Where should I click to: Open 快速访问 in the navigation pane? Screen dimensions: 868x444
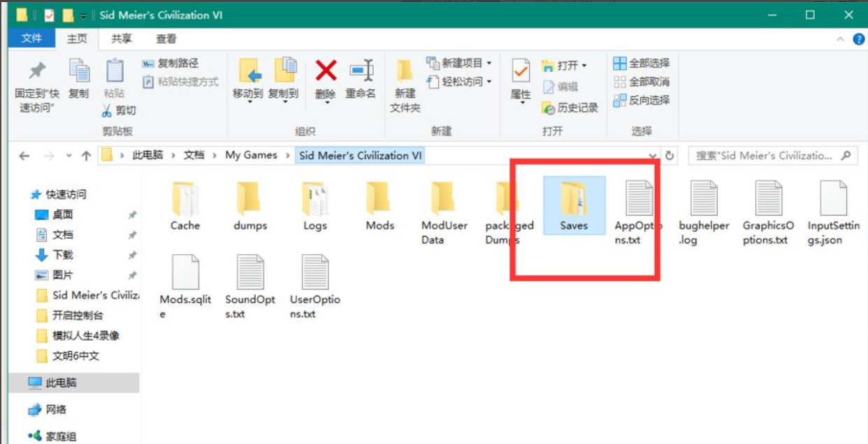point(66,195)
